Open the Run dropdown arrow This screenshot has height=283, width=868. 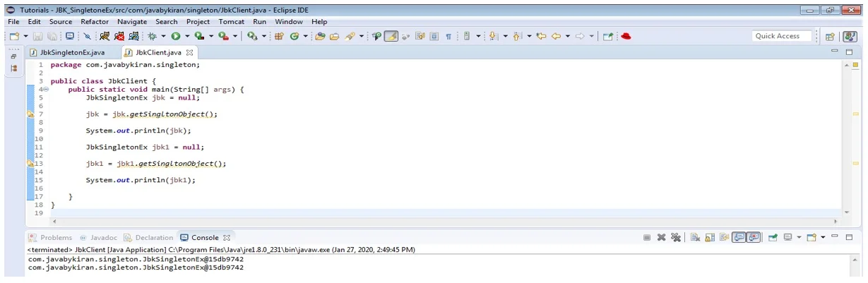coord(187,36)
